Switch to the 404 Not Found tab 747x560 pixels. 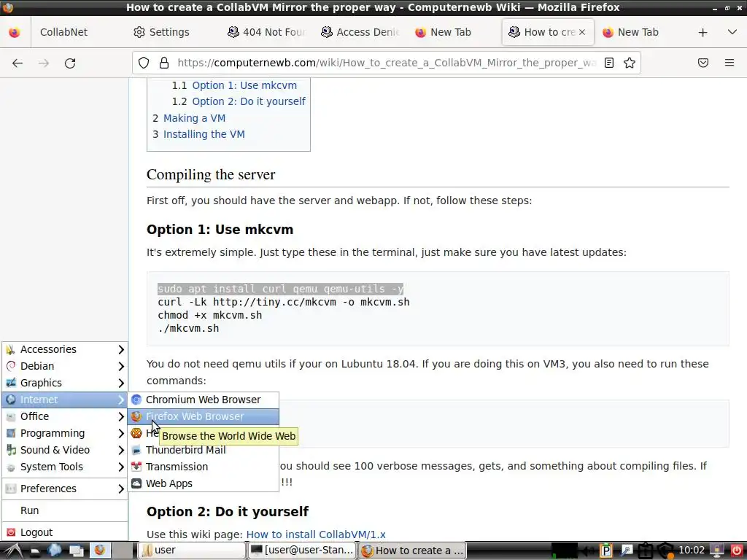(267, 32)
